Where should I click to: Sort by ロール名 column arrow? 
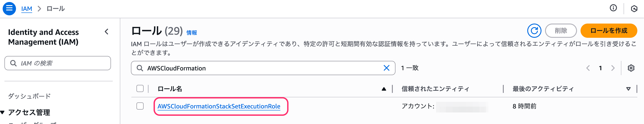pyautogui.click(x=384, y=89)
